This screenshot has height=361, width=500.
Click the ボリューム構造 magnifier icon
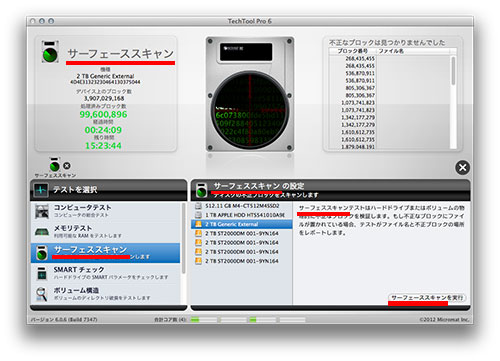[x=42, y=294]
